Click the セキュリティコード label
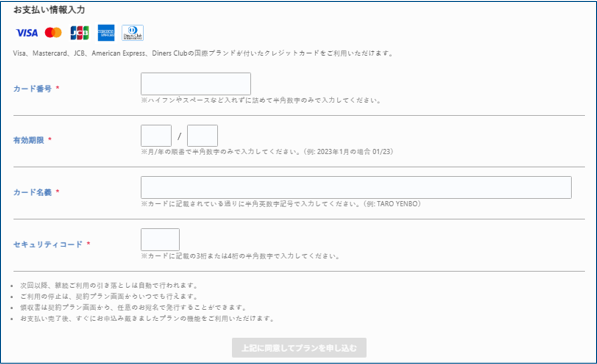 [48, 244]
